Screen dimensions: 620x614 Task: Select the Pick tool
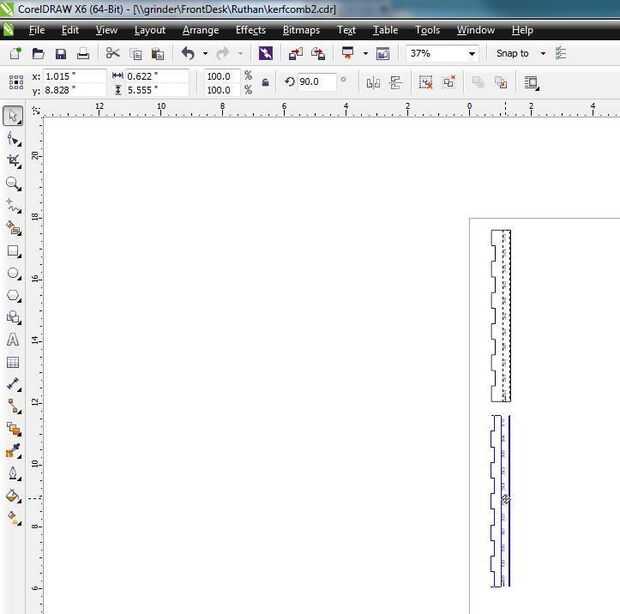[x=13, y=116]
